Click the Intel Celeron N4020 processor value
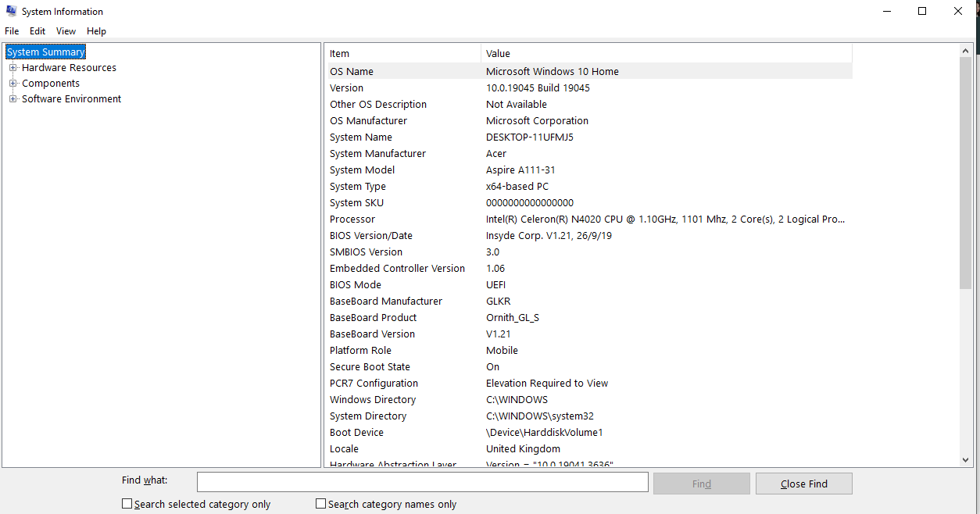The height and width of the screenshot is (514, 980). click(666, 219)
